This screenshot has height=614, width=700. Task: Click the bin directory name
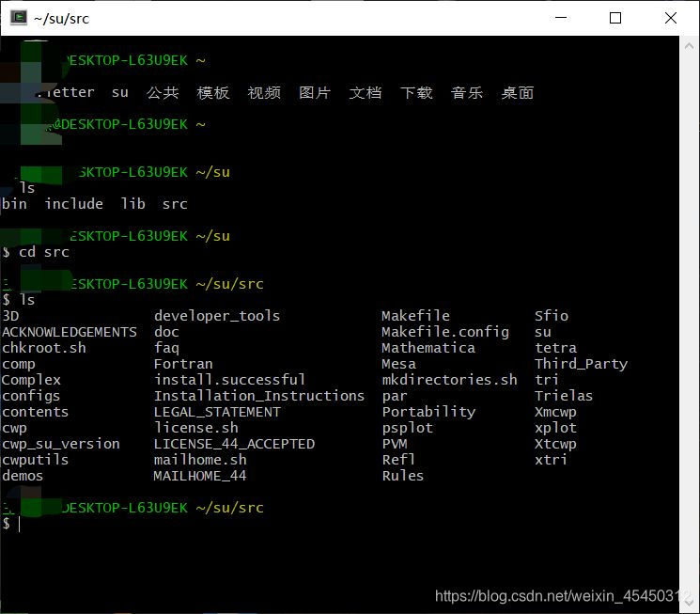[14, 204]
